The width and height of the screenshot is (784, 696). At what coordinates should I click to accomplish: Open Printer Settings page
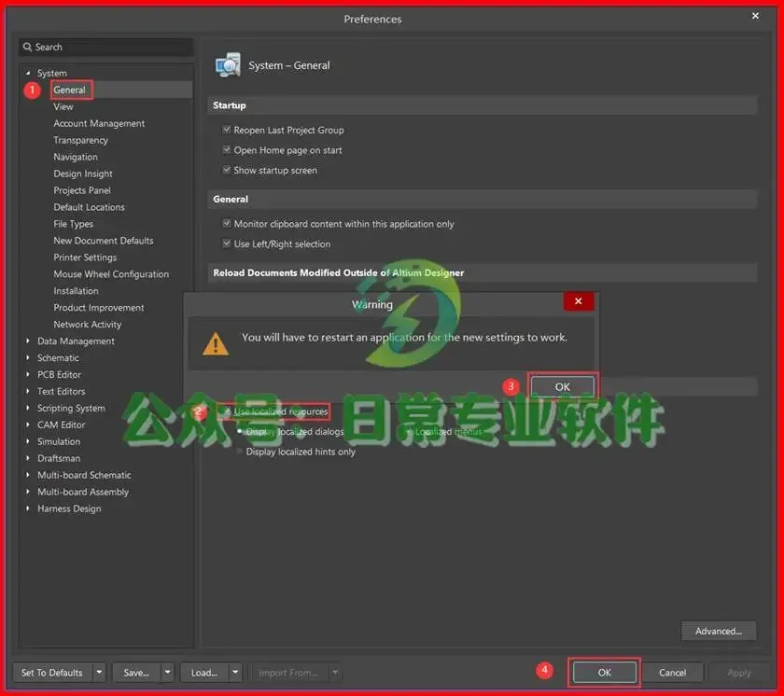tap(85, 258)
